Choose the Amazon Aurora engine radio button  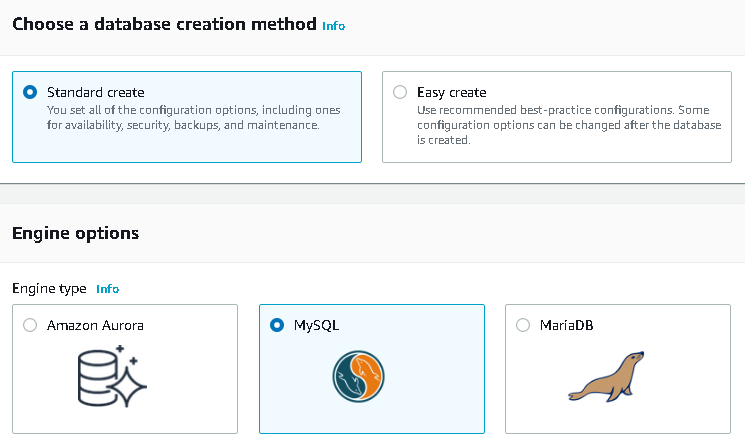pyautogui.click(x=29, y=325)
